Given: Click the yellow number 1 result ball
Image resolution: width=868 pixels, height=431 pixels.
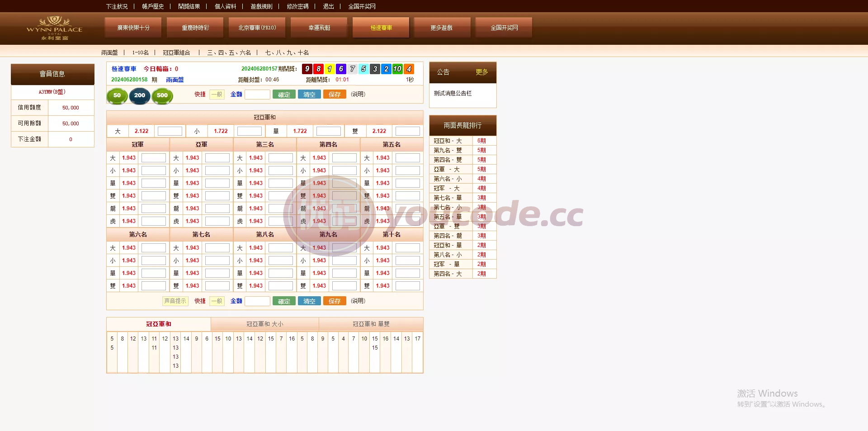Looking at the screenshot, I should pyautogui.click(x=330, y=69).
